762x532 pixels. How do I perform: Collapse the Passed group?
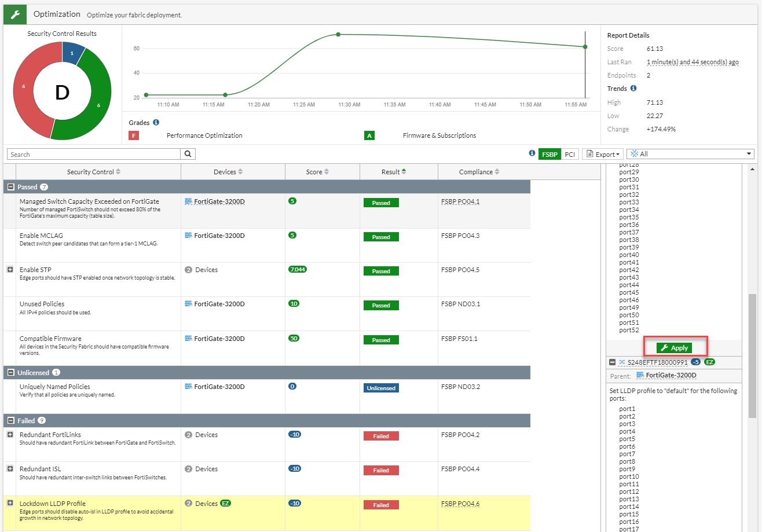point(10,187)
